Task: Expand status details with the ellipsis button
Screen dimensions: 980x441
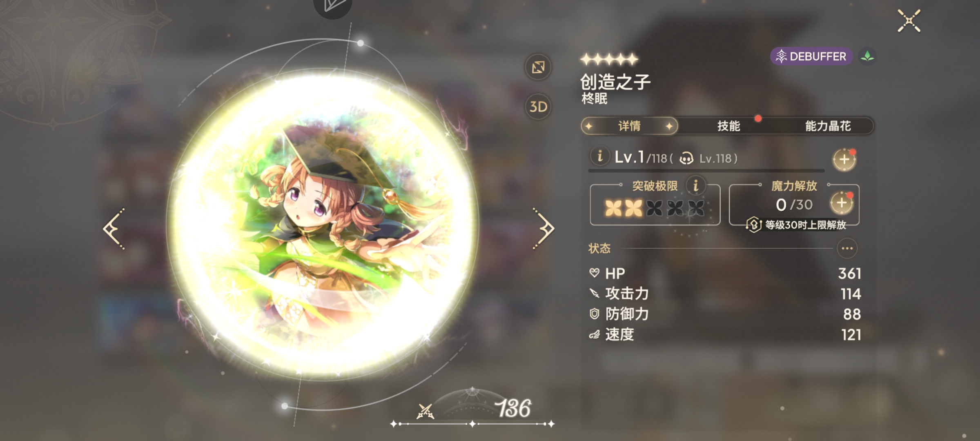Action: coord(847,248)
